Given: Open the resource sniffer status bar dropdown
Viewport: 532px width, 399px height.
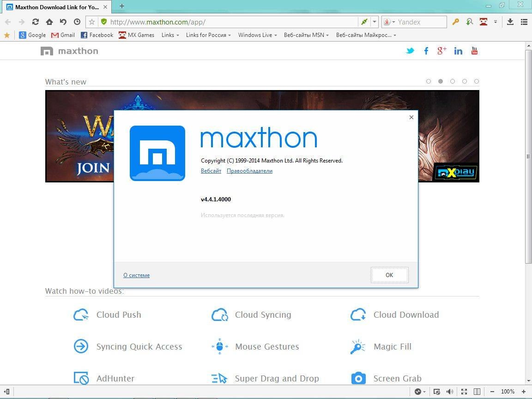Looking at the screenshot, I should [420, 392].
